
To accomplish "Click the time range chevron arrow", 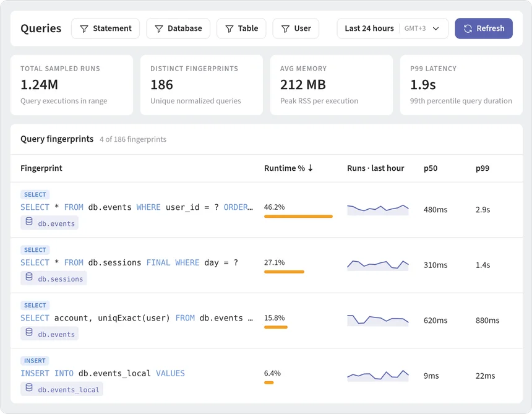I will [436, 28].
